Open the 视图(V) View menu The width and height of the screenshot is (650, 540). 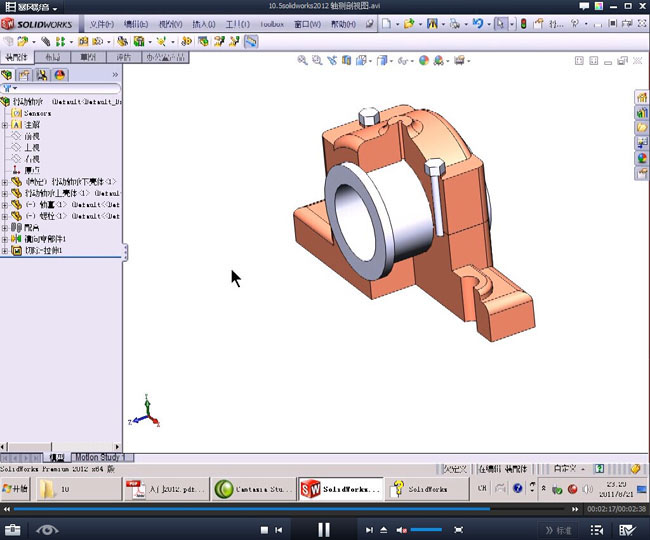170,24
